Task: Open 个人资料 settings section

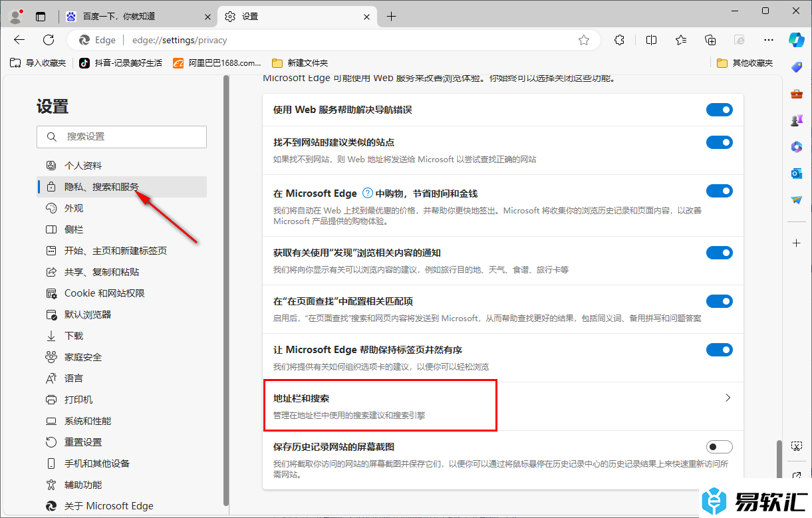Action: 122,166
